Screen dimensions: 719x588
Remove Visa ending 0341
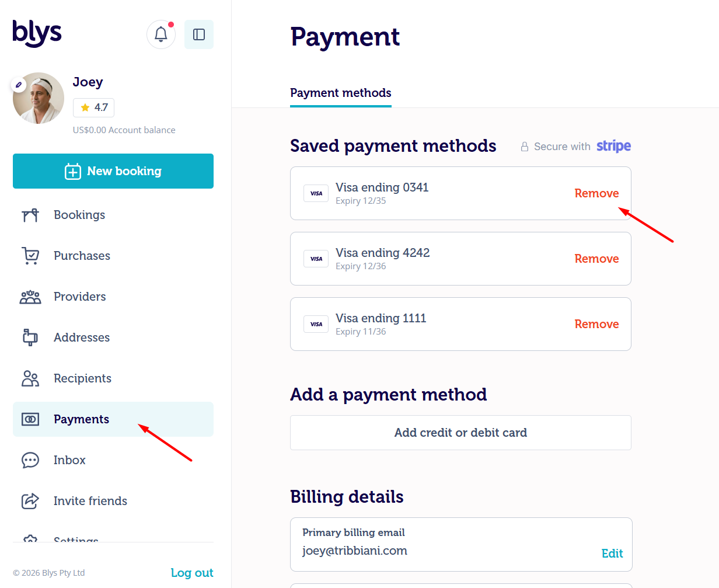point(596,193)
